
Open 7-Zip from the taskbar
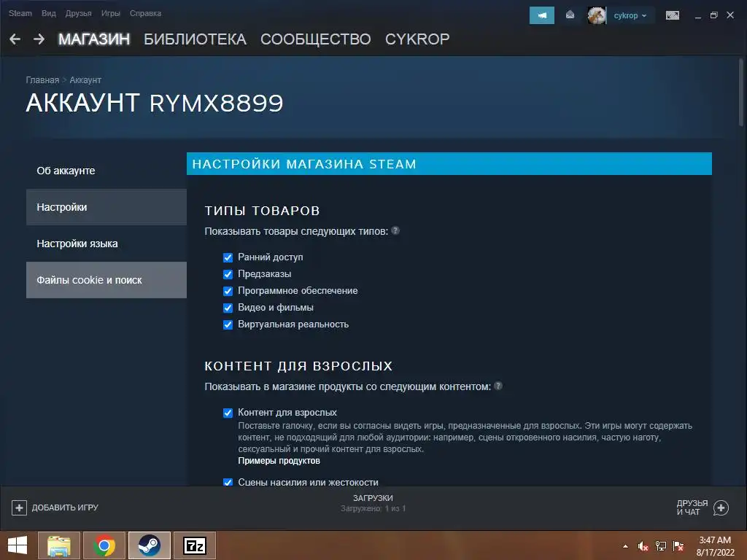(194, 545)
